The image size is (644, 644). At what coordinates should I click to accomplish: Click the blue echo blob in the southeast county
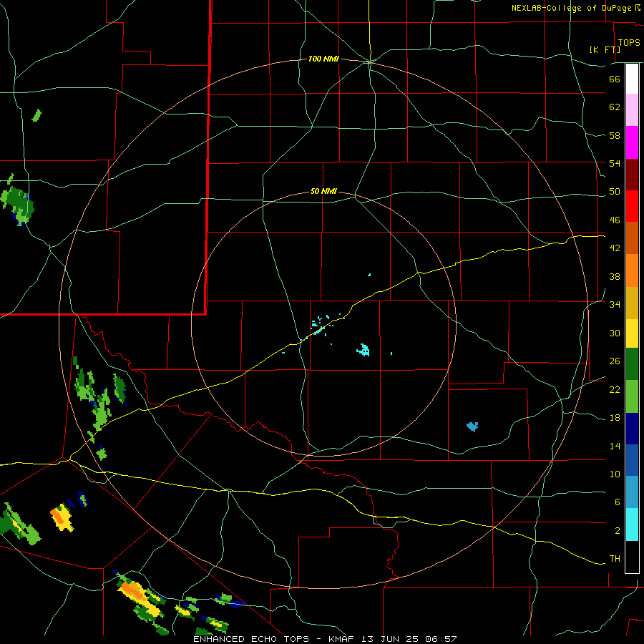[472, 426]
